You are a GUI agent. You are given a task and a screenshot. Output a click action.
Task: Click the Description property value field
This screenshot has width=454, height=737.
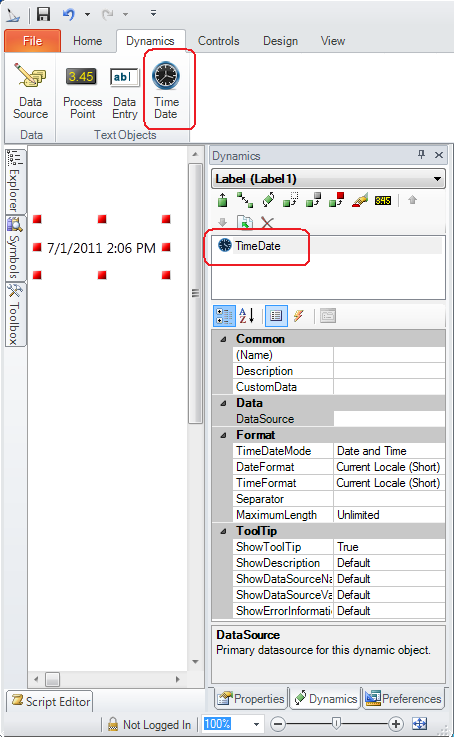click(389, 371)
